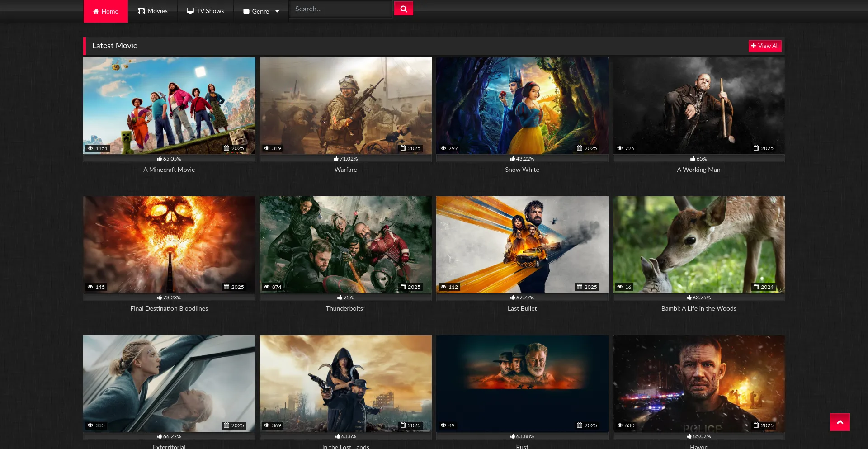This screenshot has height=449, width=868.
Task: Open the Warfare title link
Action: tap(345, 170)
